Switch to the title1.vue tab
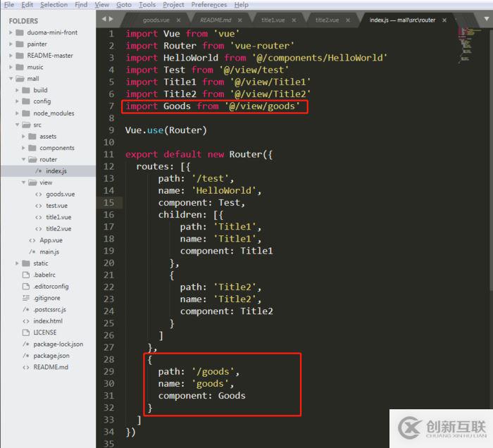493x448 pixels. click(273, 20)
